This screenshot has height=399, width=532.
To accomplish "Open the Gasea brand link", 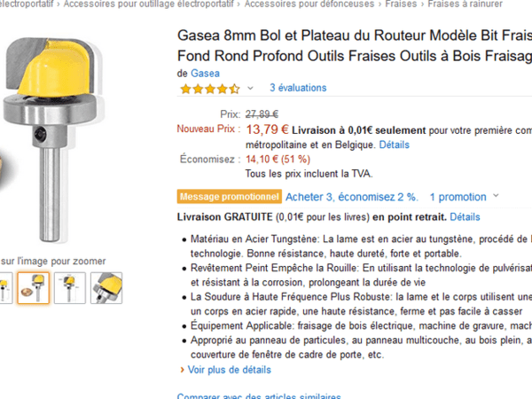I will pyautogui.click(x=205, y=74).
